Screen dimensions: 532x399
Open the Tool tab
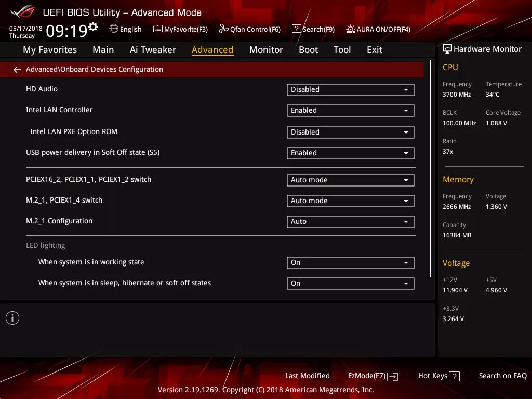tap(342, 50)
